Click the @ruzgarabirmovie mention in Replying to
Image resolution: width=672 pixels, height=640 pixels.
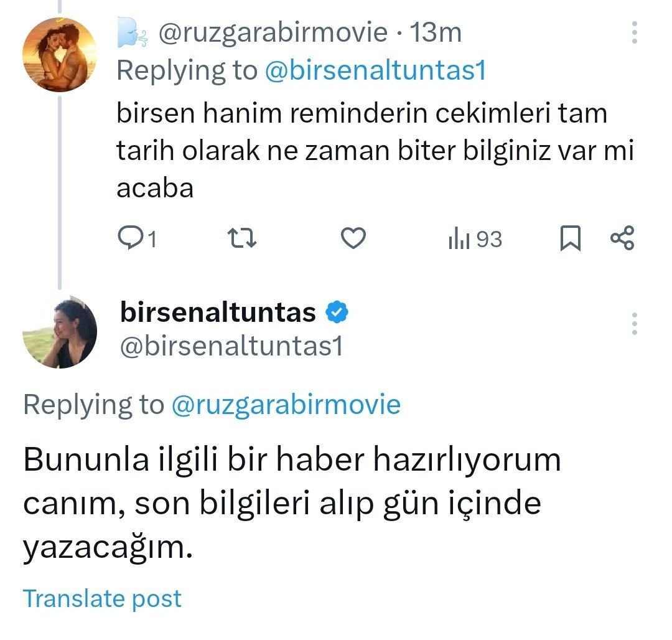pyautogui.click(x=286, y=405)
